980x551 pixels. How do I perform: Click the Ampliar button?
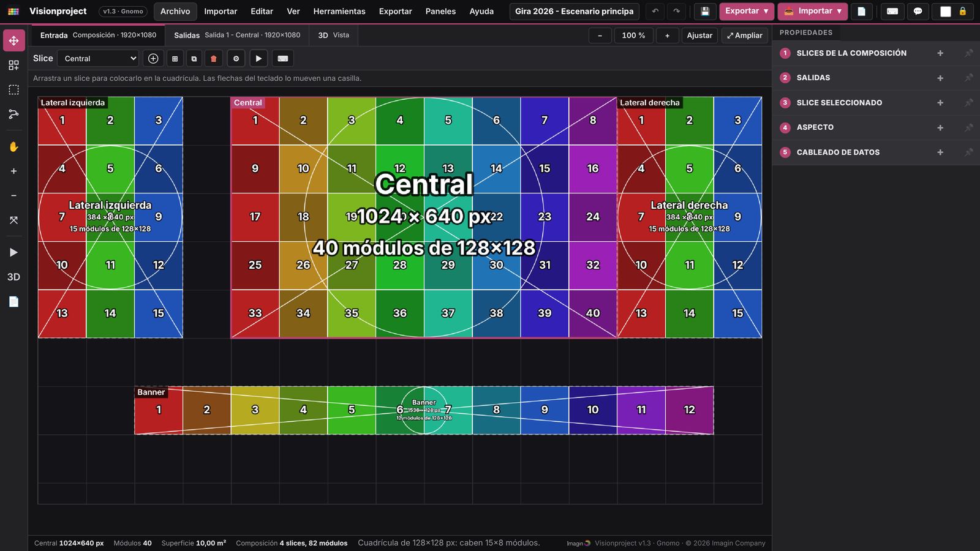tap(745, 36)
